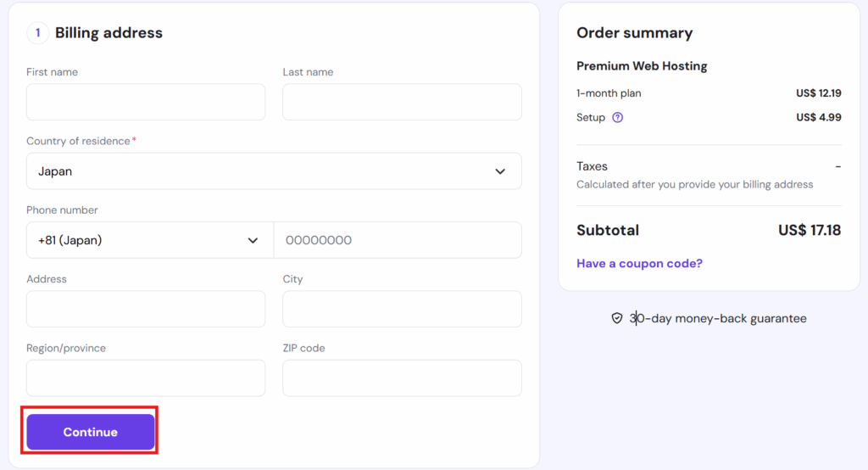The image size is (868, 470).
Task: Open the 'Have a coupon code?' link
Action: click(639, 264)
